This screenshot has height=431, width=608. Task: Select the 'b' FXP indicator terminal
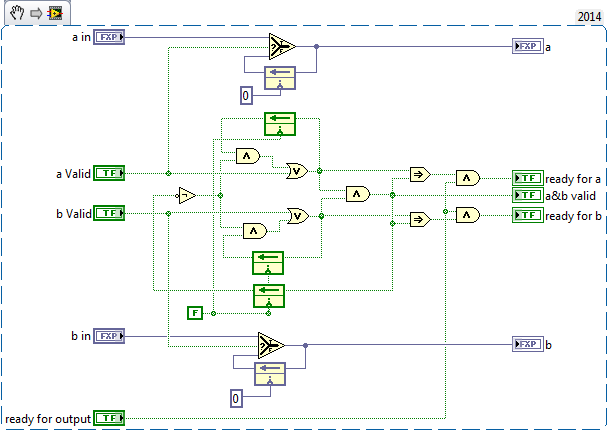coord(528,344)
